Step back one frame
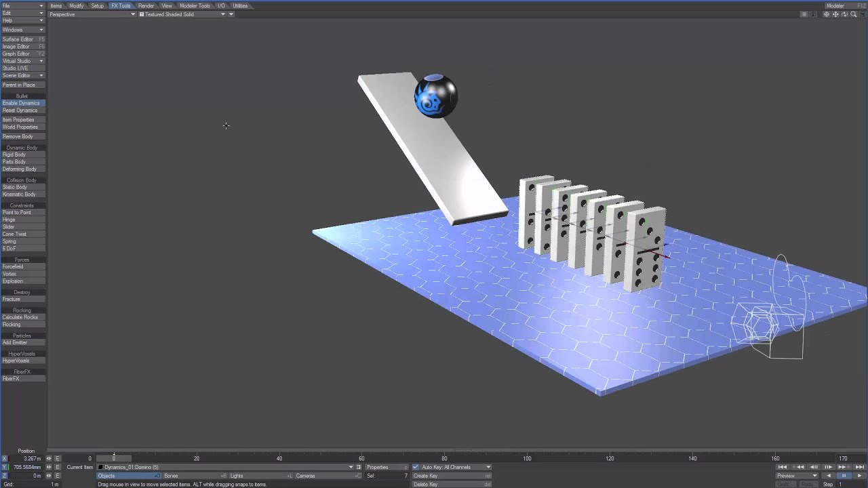The width and height of the screenshot is (868, 488). [814, 467]
